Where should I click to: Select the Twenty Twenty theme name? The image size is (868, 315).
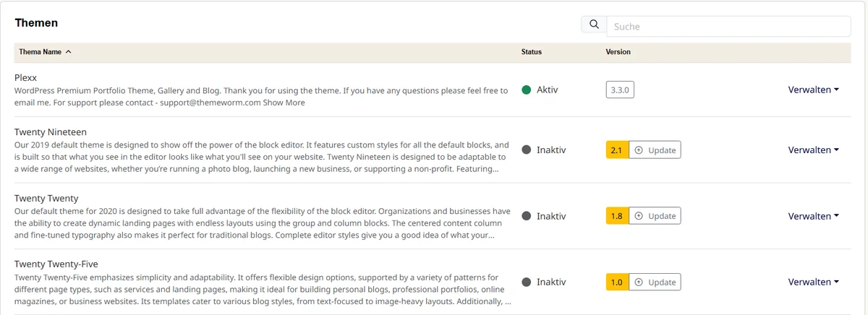click(46, 198)
